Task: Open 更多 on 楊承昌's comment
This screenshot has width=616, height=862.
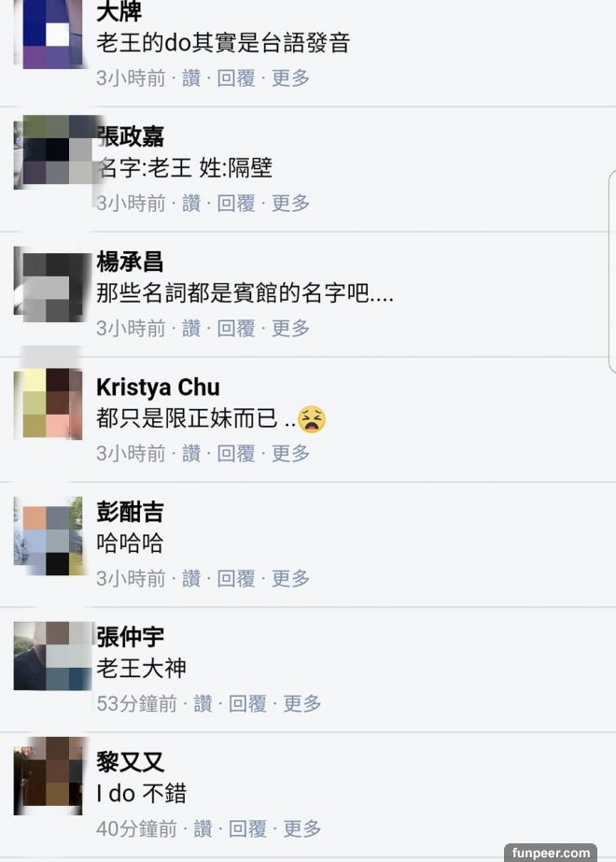Action: [290, 329]
